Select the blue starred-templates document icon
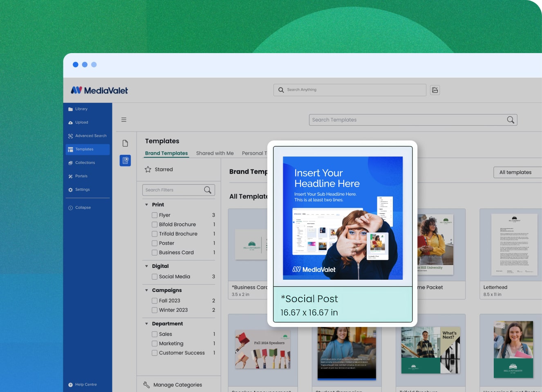The width and height of the screenshot is (542, 392). point(125,160)
